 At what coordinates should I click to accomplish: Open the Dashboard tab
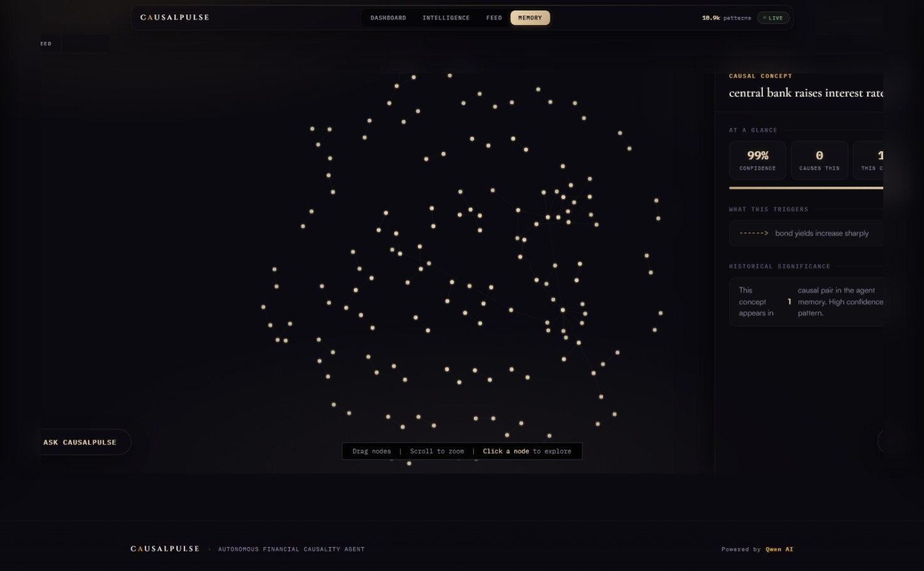point(388,18)
